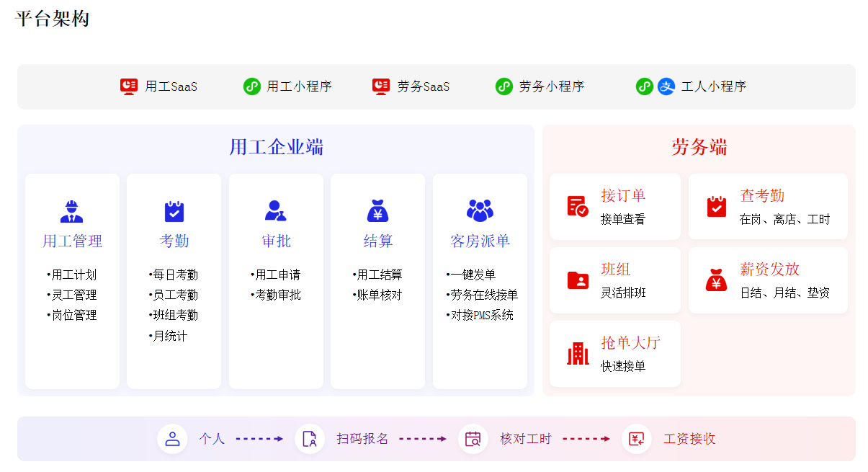The width and height of the screenshot is (868, 472).
Task: Click the 核对工时 calendar search icon
Action: point(473,439)
